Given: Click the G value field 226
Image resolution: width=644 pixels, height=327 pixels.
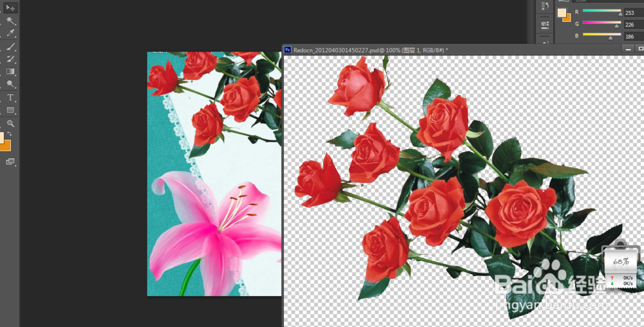Looking at the screenshot, I should (x=633, y=25).
